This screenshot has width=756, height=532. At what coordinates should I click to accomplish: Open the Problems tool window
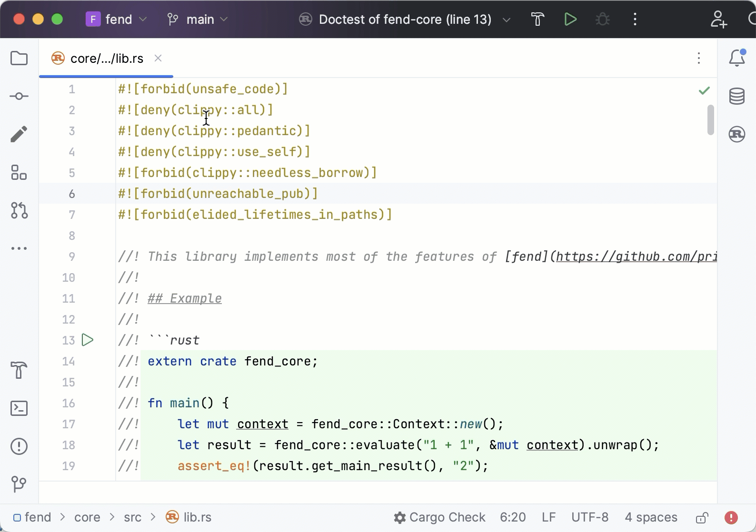tap(19, 446)
